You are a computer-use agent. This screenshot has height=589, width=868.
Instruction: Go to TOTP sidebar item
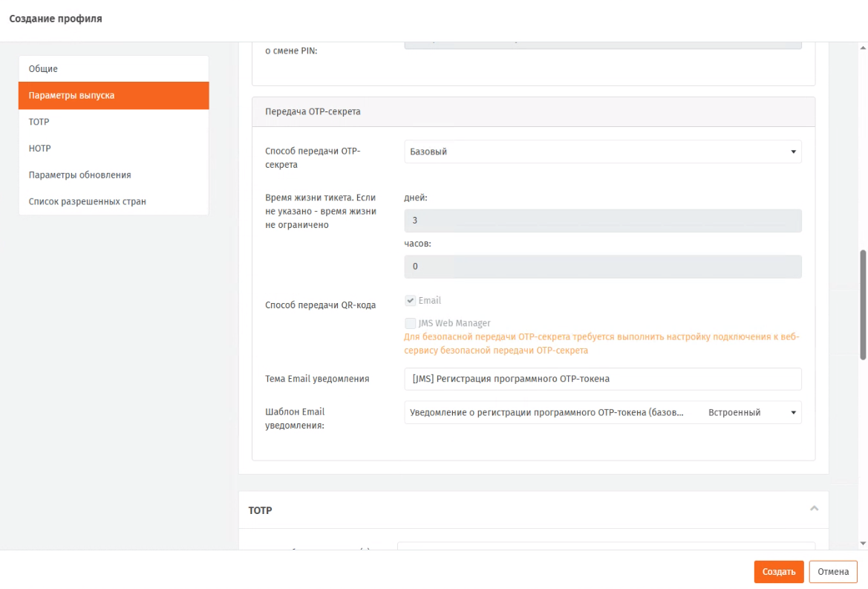113,122
